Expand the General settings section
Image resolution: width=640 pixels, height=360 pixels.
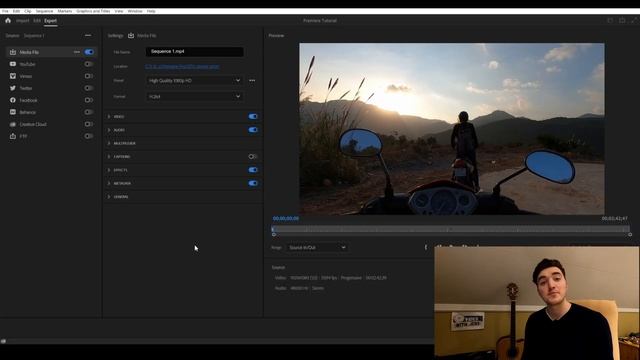pos(109,197)
